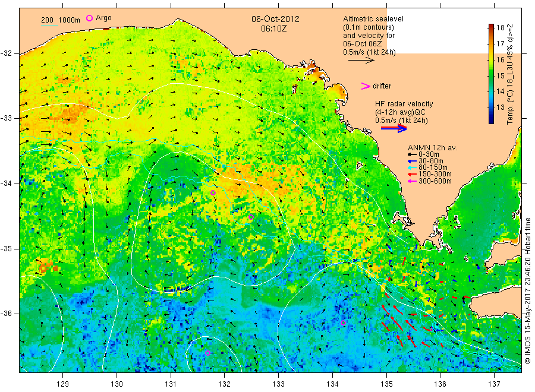Screen dimensions: 535x392
Task: Click the date label 06-Oct-2012
Action: [x=275, y=19]
